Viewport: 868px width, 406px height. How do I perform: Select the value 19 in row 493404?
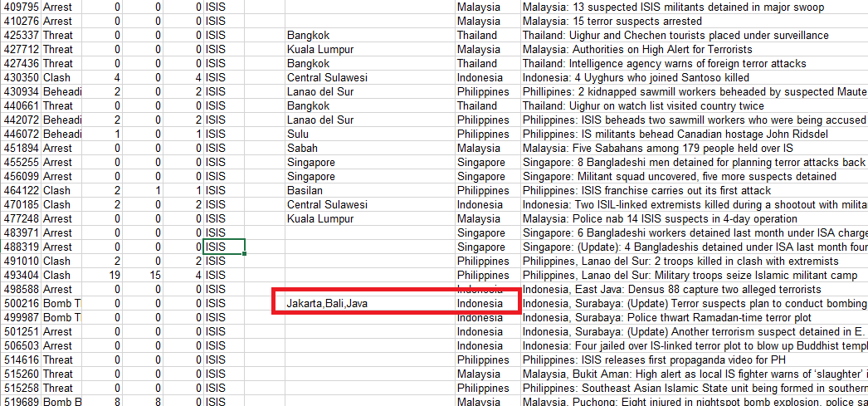102,276
